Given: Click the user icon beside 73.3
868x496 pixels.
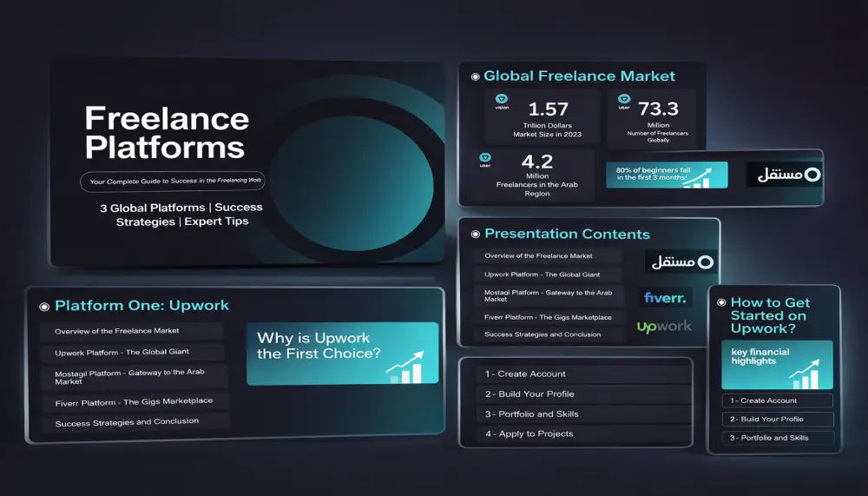Looking at the screenshot, I should tap(624, 99).
